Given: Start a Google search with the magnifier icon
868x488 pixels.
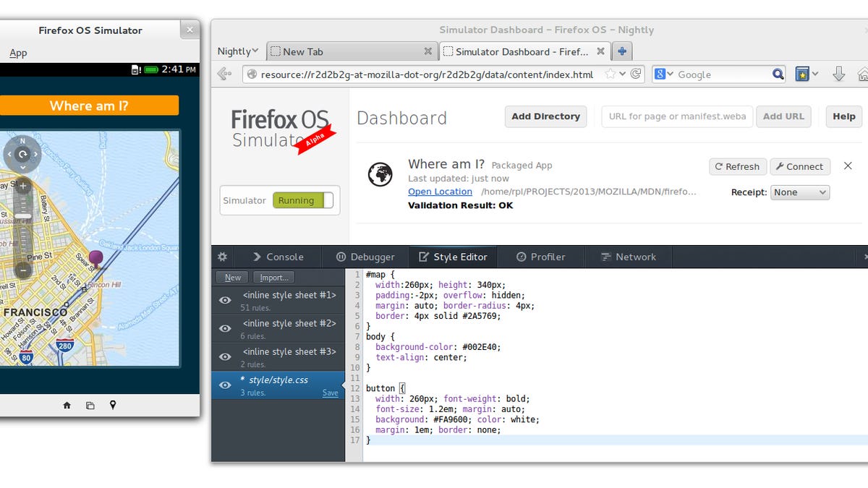Looking at the screenshot, I should coord(777,74).
